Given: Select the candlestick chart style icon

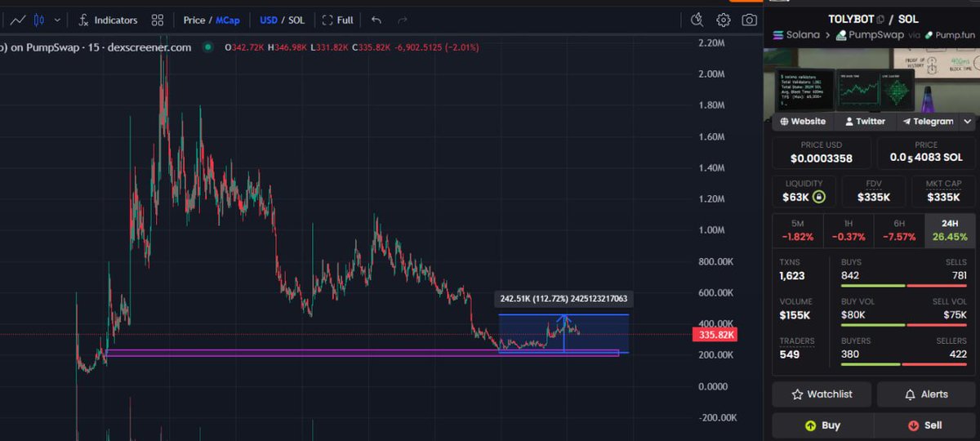Looking at the screenshot, I should (x=39, y=20).
